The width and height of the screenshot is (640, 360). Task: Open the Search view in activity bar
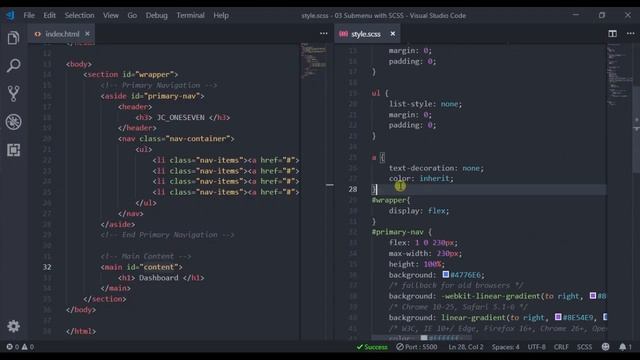(x=13, y=66)
